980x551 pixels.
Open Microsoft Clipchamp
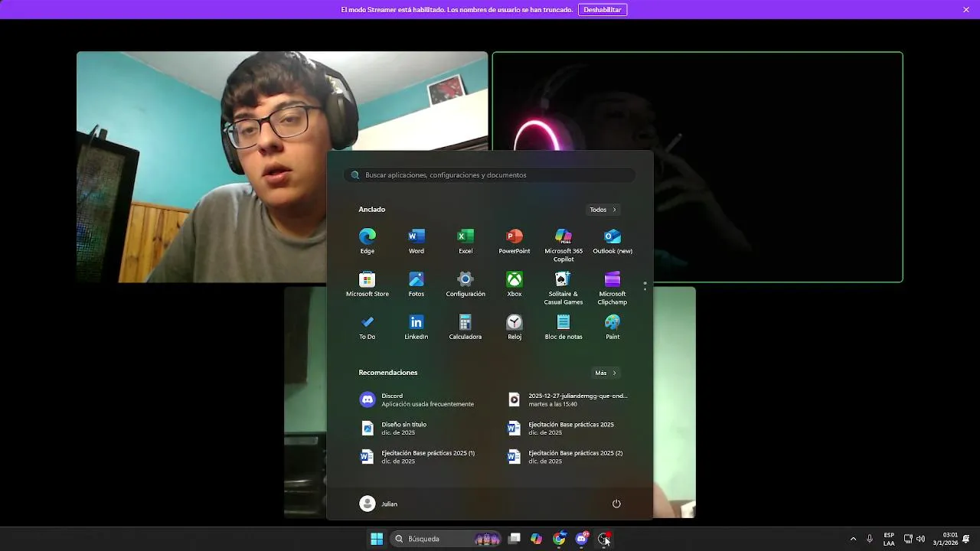tap(612, 287)
